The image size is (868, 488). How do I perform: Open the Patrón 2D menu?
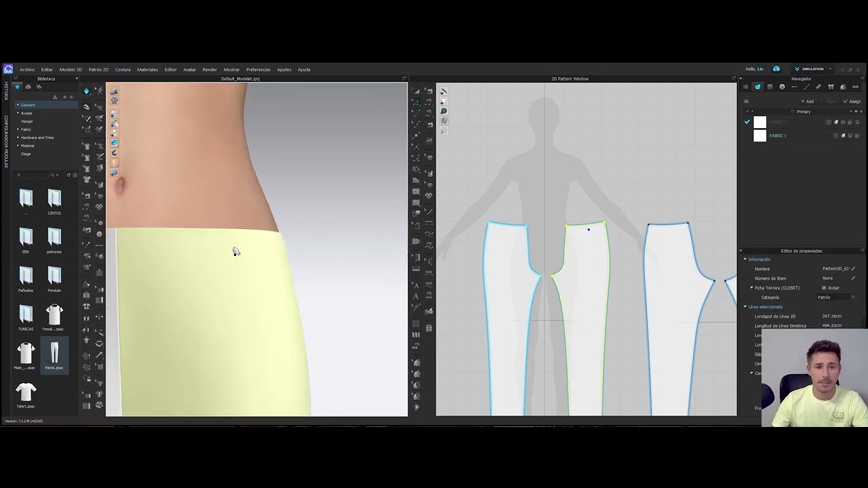pos(98,69)
